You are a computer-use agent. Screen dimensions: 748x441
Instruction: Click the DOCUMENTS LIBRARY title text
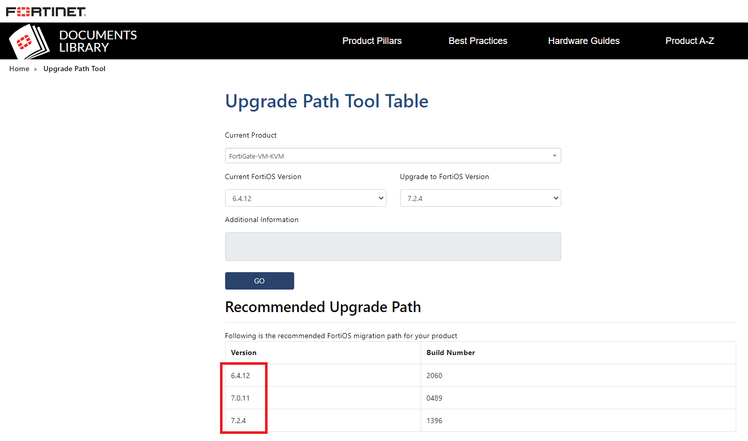(98, 42)
